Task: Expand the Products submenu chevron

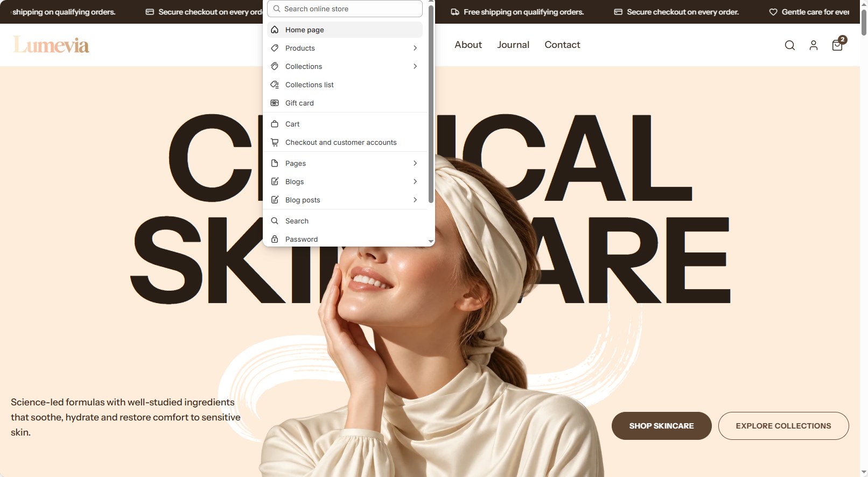Action: (x=415, y=48)
